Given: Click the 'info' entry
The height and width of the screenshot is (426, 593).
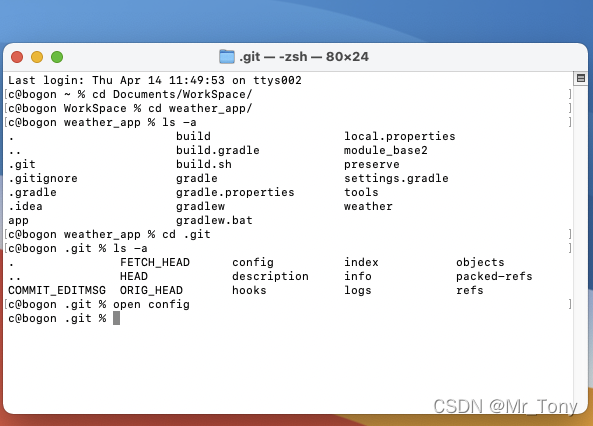Looking at the screenshot, I should [x=358, y=276].
